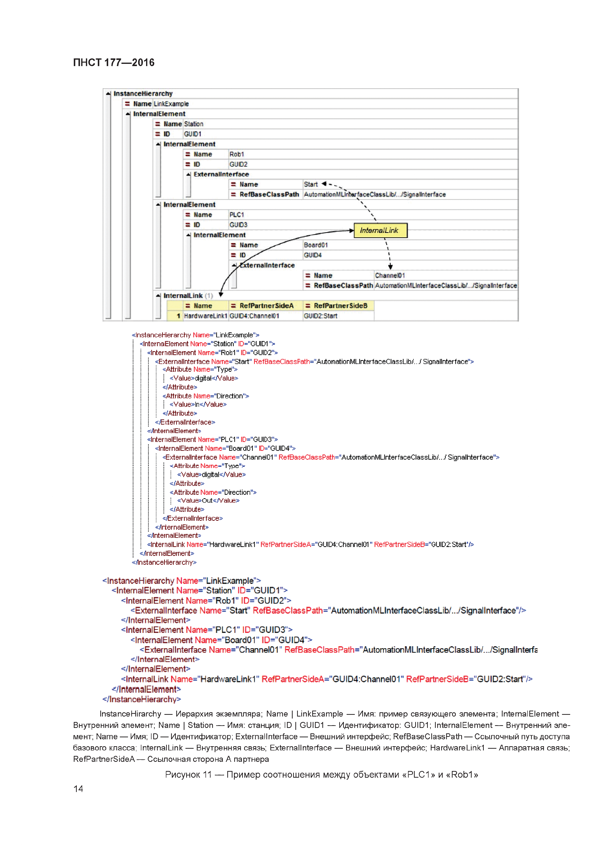Image resolution: width=614 pixels, height=868 pixels.
Task: Click the Value In line in XML listing
Action: pyautogui.click(x=198, y=404)
